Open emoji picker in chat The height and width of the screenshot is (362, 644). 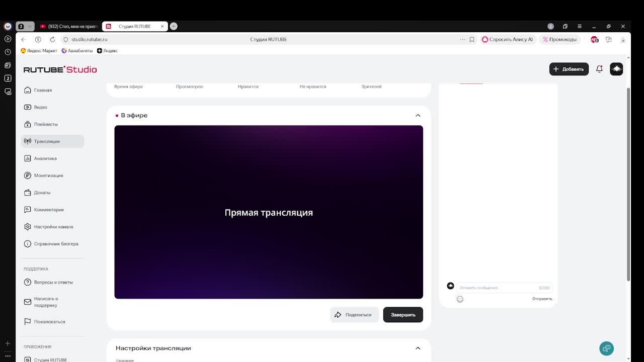click(460, 299)
